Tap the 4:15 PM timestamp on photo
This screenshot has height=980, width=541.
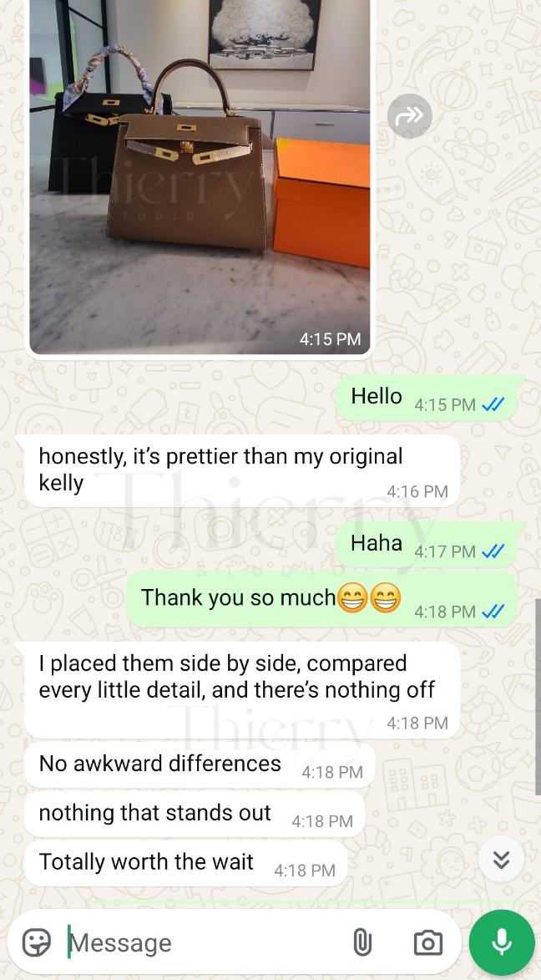(x=330, y=338)
